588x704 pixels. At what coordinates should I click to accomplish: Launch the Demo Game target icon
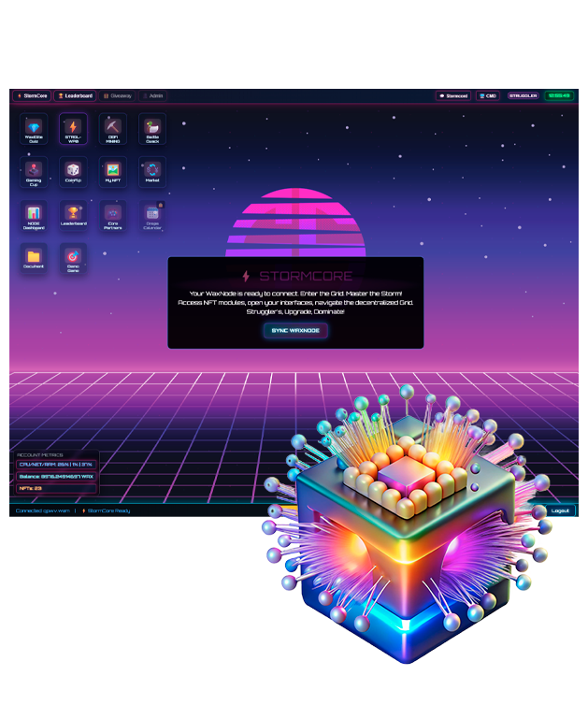[x=73, y=258]
